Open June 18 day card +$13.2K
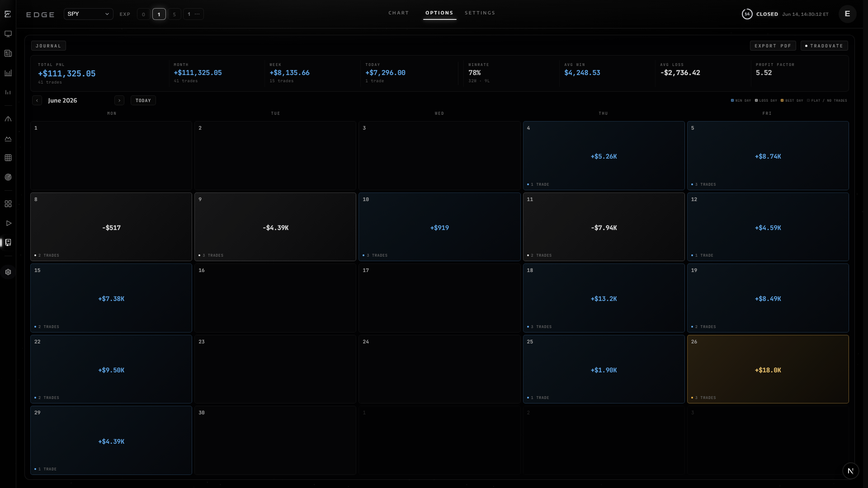The image size is (868, 488). tap(604, 298)
